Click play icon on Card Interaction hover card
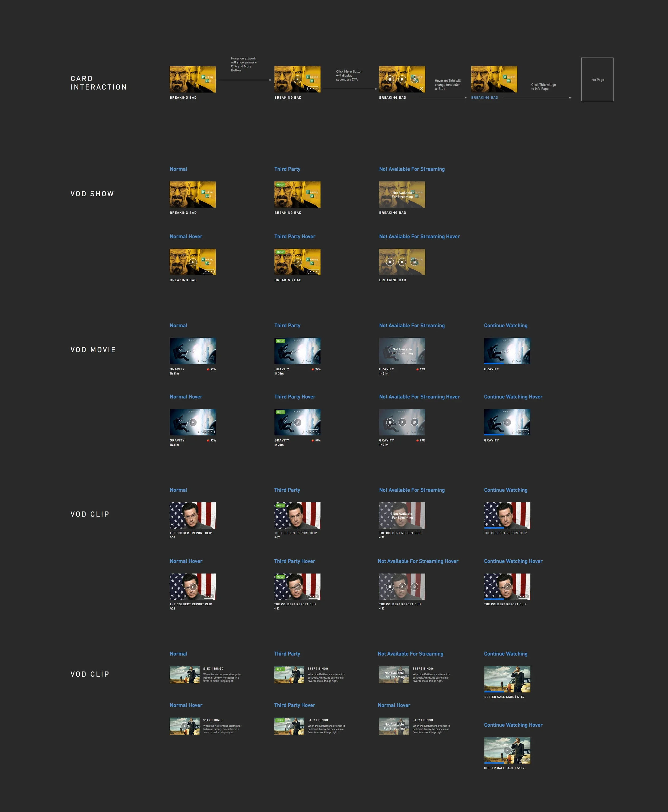This screenshot has width=668, height=812. 297,79
